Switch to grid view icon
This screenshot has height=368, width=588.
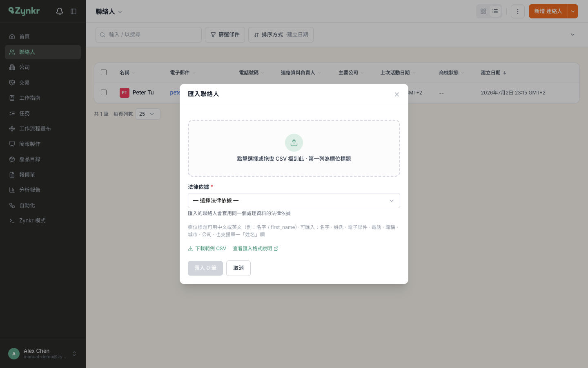point(483,11)
